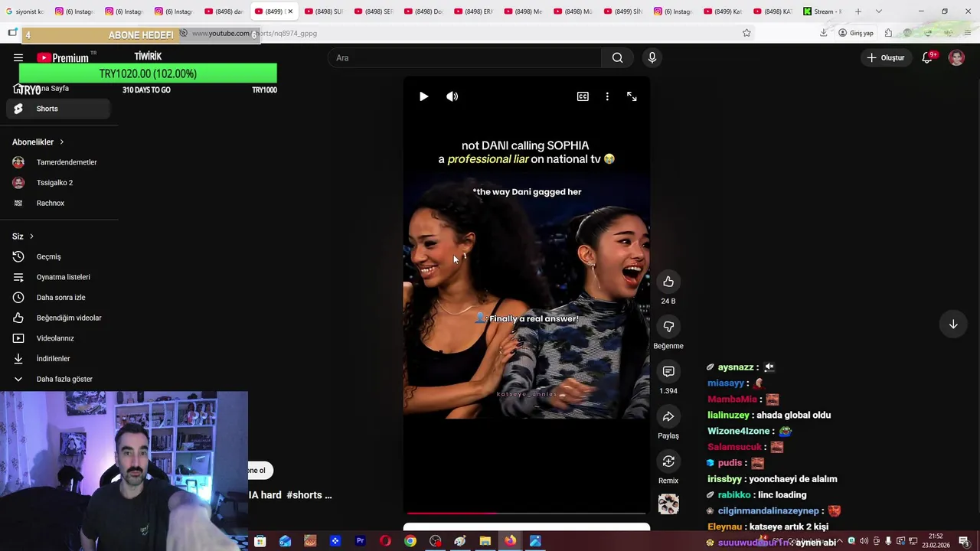Switch to the Stream Kick tab
The height and width of the screenshot is (551, 980).
pyautogui.click(x=822, y=11)
